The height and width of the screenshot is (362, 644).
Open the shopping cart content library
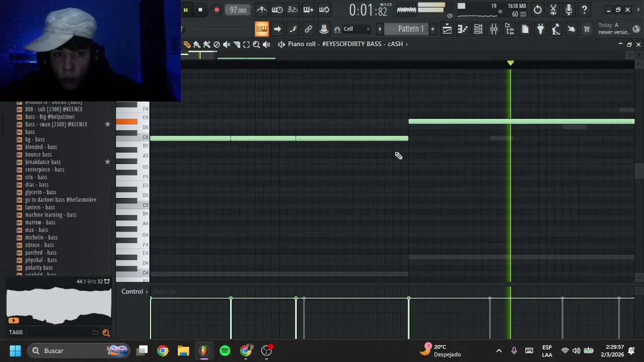[587, 29]
